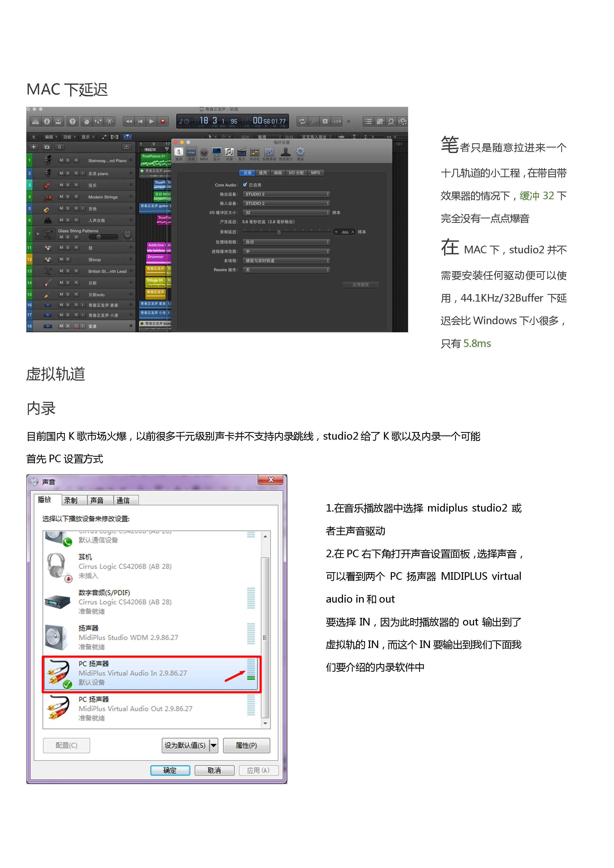Open the 编辑 menu in tracks area
The width and height of the screenshot is (614, 868).
click(x=50, y=137)
